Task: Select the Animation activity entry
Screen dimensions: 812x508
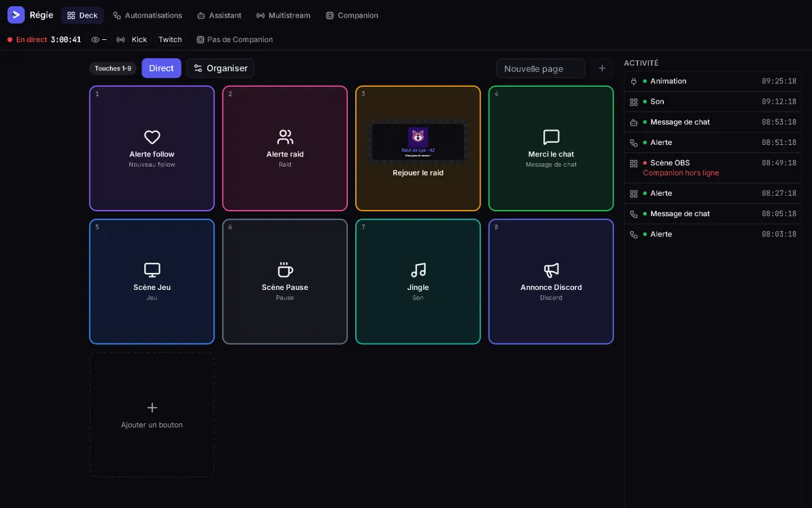Action: pos(713,81)
